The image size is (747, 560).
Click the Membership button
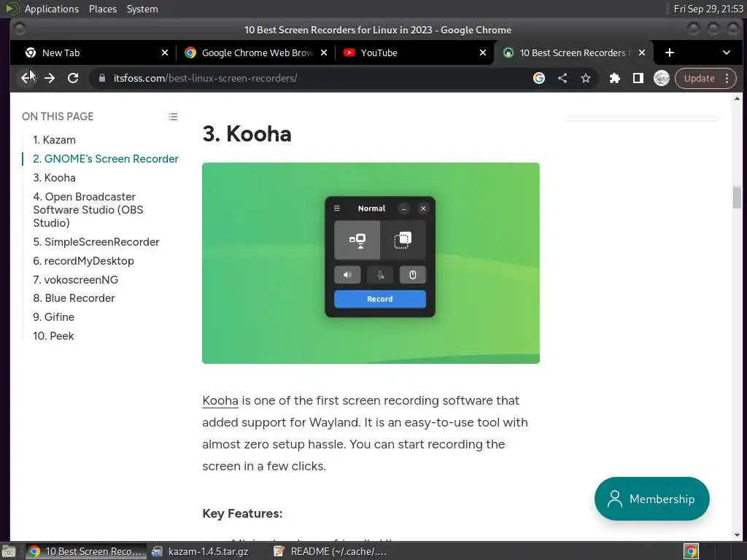coord(651,499)
